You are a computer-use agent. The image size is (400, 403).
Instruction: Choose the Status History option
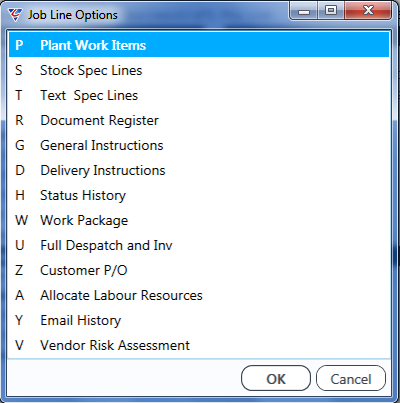tap(199, 195)
